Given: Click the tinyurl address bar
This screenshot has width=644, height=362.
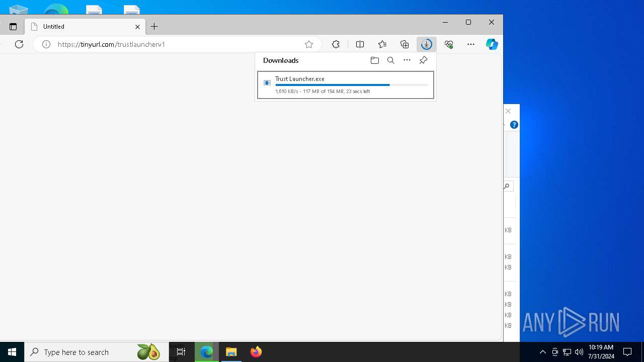Looking at the screenshot, I should pos(177,44).
